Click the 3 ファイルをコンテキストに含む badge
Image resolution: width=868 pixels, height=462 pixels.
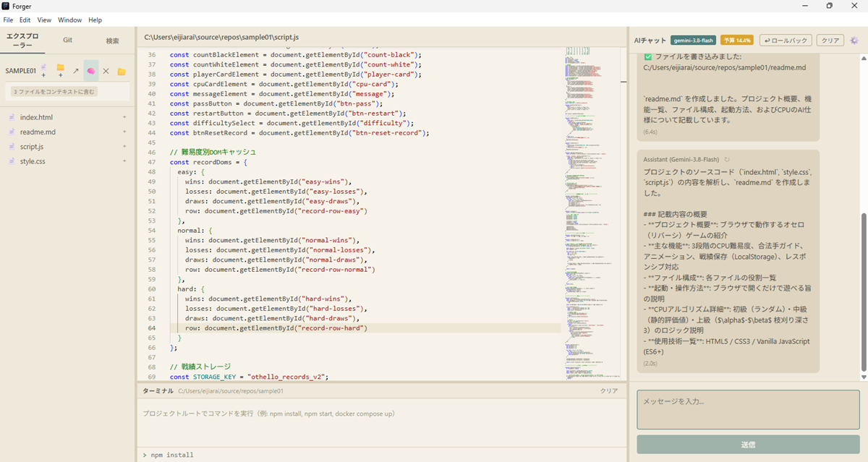[x=54, y=92]
